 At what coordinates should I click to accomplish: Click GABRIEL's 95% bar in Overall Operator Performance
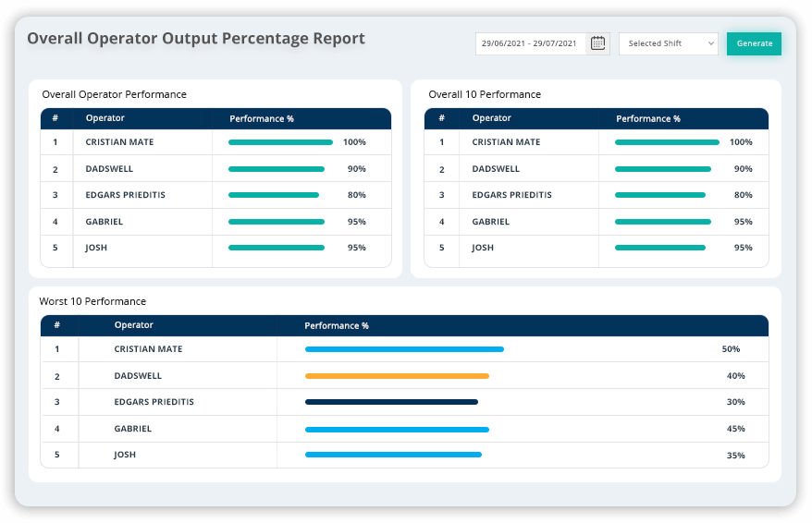[x=276, y=222]
